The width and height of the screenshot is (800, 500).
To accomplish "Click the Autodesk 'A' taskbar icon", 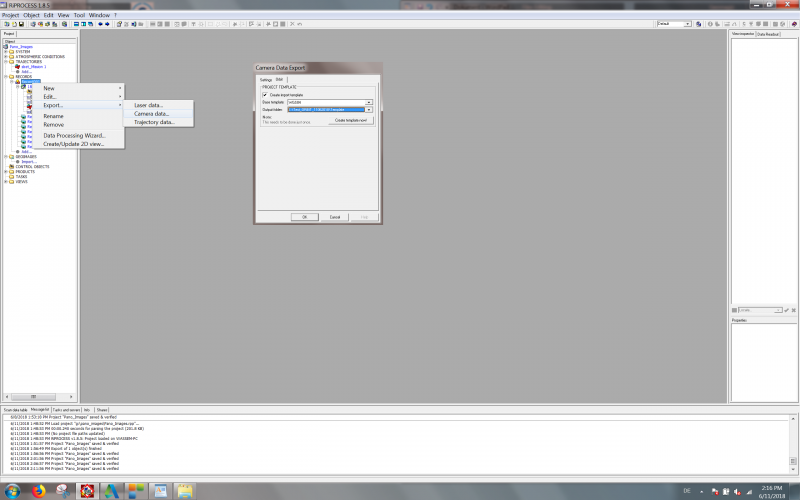I will pyautogui.click(x=111, y=491).
